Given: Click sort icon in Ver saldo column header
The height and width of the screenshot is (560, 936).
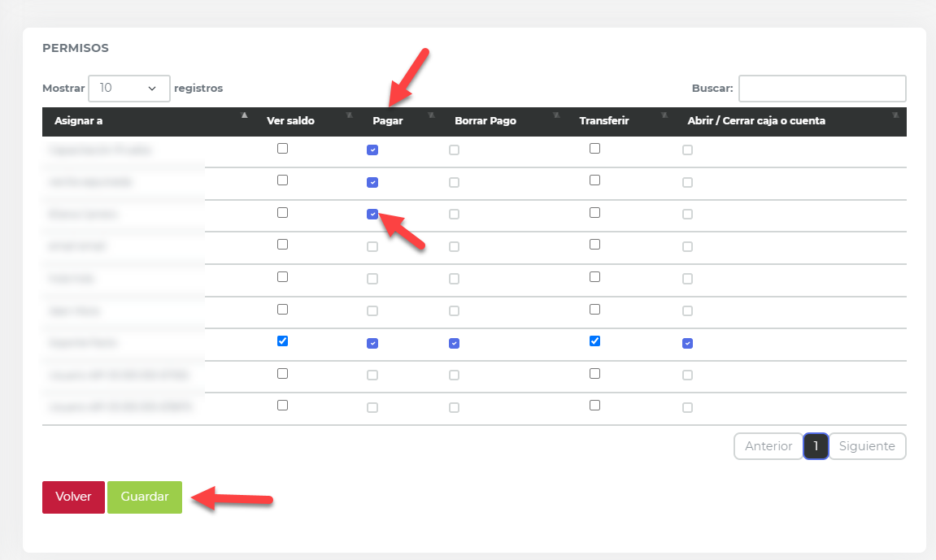Looking at the screenshot, I should pyautogui.click(x=349, y=115).
